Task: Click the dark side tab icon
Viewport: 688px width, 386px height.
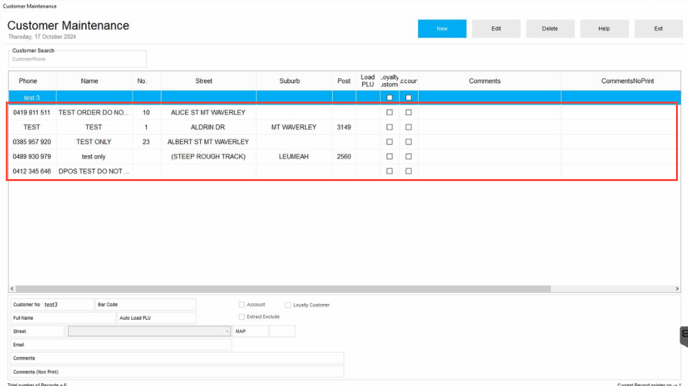Action: point(684,336)
